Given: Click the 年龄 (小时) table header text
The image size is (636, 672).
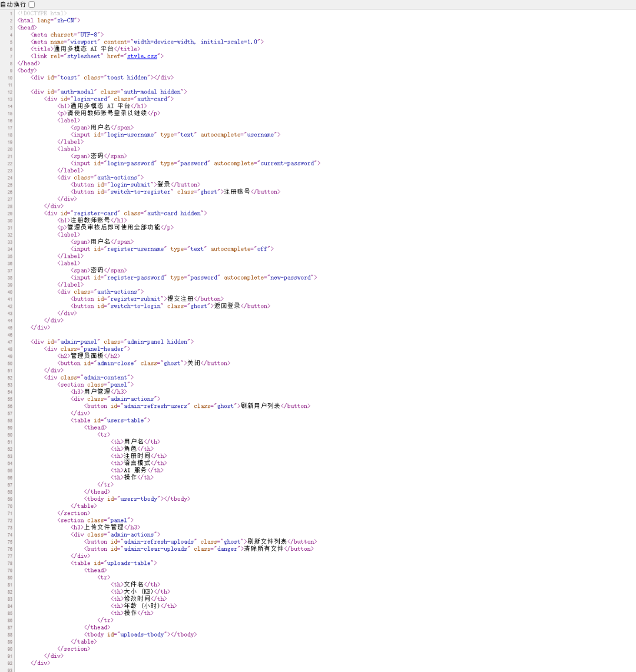Looking at the screenshot, I should (x=142, y=606).
